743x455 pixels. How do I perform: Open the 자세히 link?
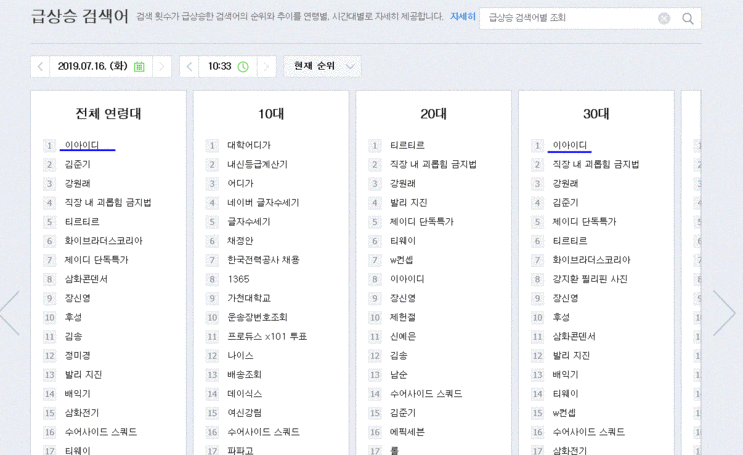pyautogui.click(x=462, y=17)
